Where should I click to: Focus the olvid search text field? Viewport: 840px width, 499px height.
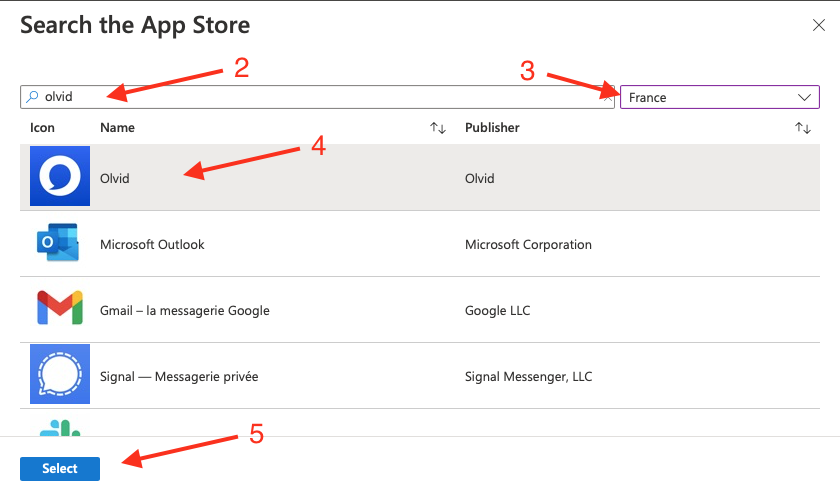click(317, 97)
